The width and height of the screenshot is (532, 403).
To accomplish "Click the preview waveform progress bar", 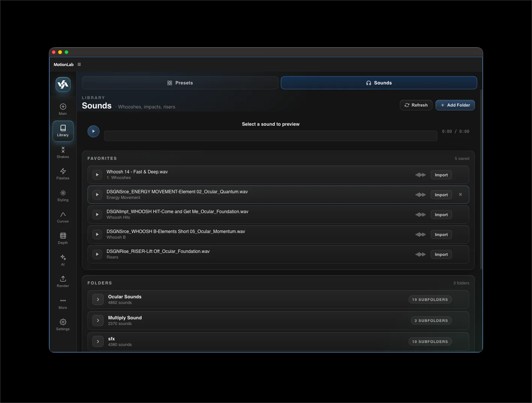I will [x=271, y=136].
